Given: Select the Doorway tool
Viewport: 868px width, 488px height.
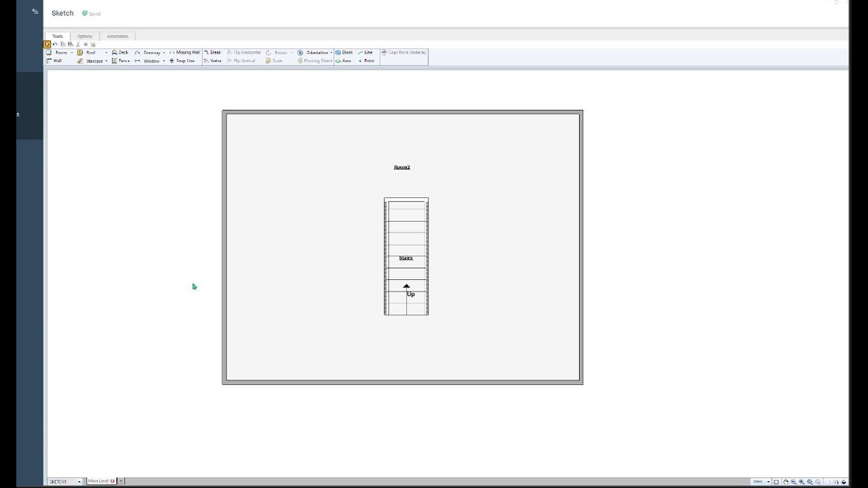Looking at the screenshot, I should [x=147, y=52].
